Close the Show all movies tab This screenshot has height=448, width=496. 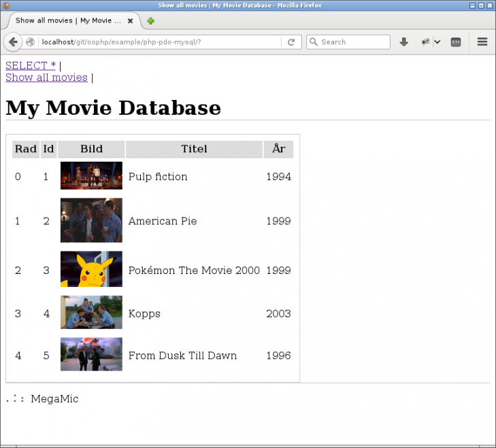click(130, 21)
